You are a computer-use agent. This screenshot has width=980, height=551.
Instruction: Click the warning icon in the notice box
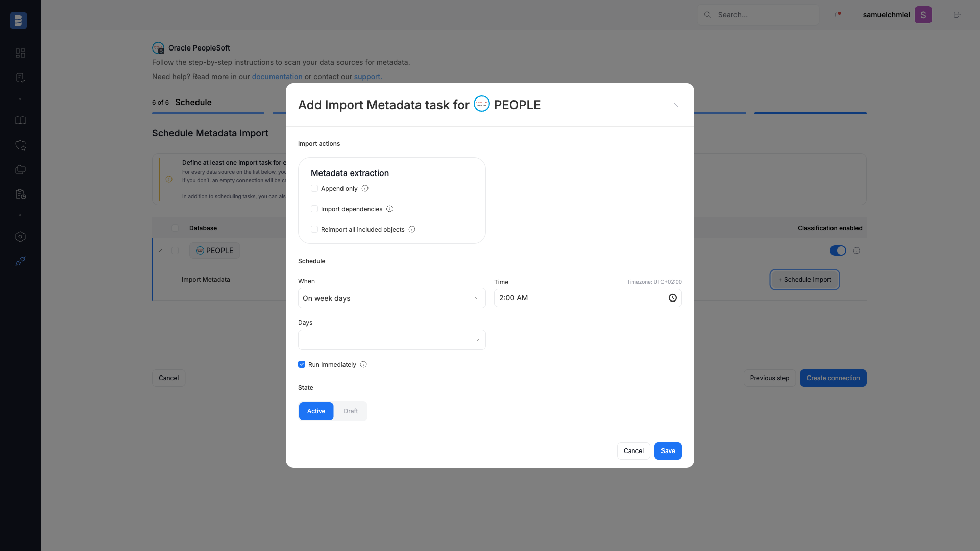click(169, 179)
